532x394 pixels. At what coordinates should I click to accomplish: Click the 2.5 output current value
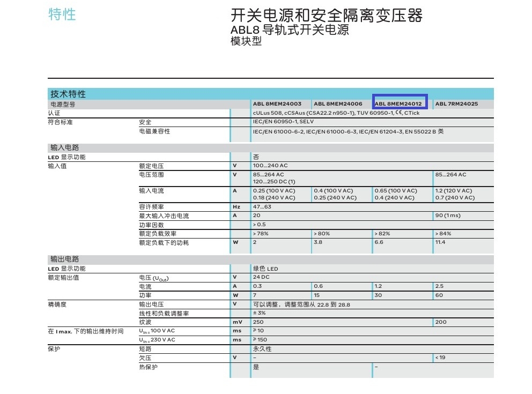click(x=439, y=286)
